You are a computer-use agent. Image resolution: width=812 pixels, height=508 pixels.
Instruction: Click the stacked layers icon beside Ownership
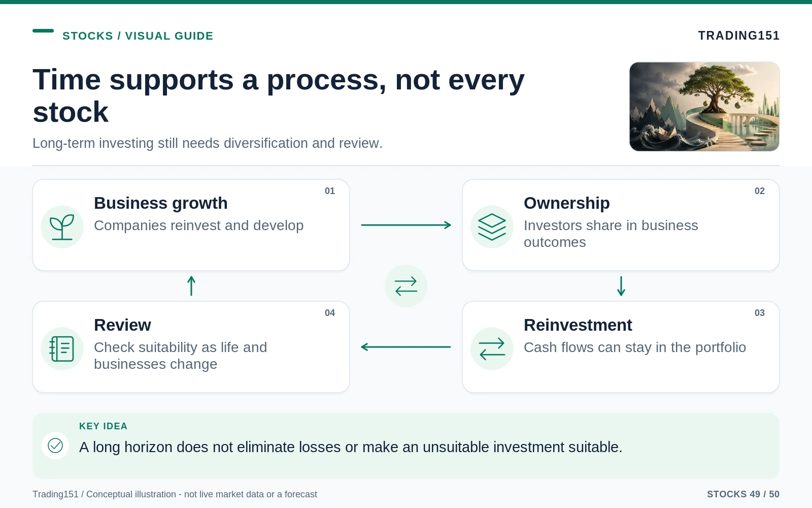click(492, 227)
